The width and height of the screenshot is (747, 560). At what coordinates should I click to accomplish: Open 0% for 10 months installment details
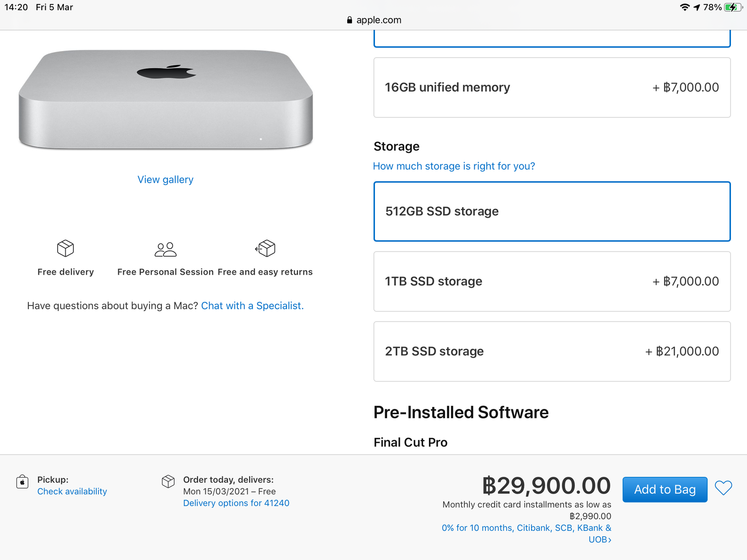coord(527,534)
